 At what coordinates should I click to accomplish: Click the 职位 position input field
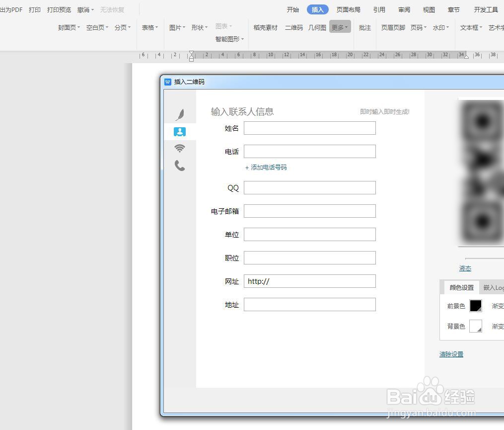coord(310,258)
